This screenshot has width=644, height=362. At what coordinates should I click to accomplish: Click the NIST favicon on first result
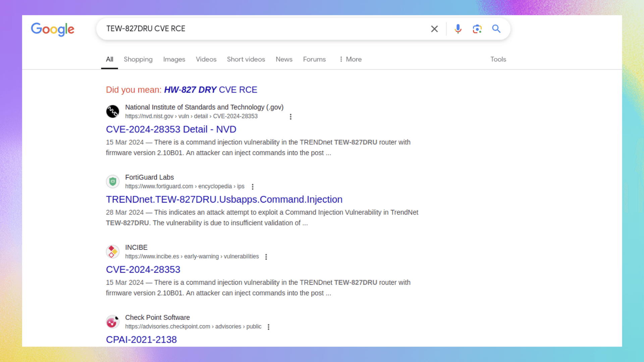point(113,111)
